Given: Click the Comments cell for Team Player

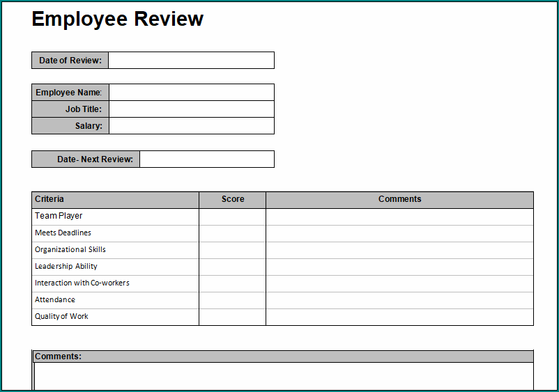Looking at the screenshot, I should coord(399,217).
